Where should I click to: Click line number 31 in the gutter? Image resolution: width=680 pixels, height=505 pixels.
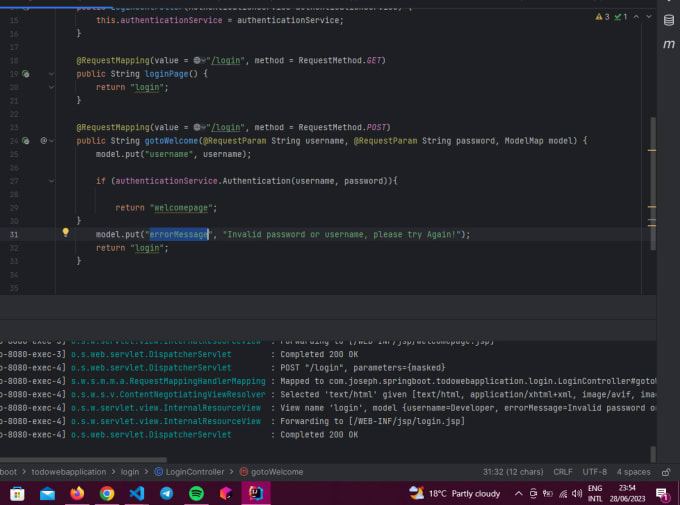14,234
